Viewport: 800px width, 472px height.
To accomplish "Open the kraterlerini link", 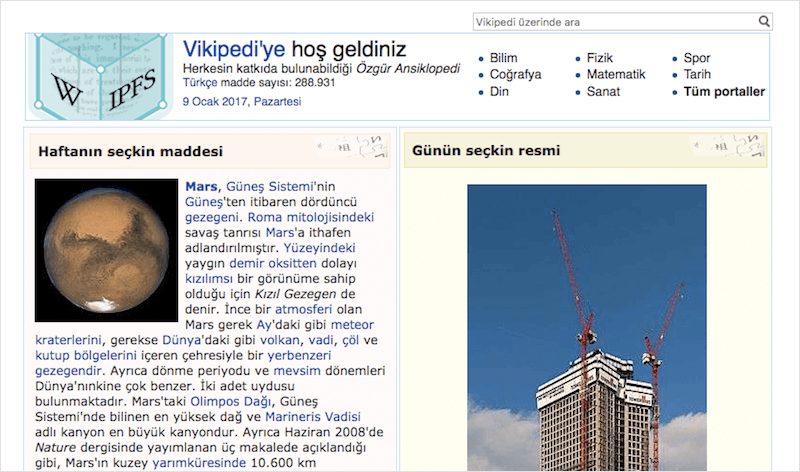I will pyautogui.click(x=68, y=340).
